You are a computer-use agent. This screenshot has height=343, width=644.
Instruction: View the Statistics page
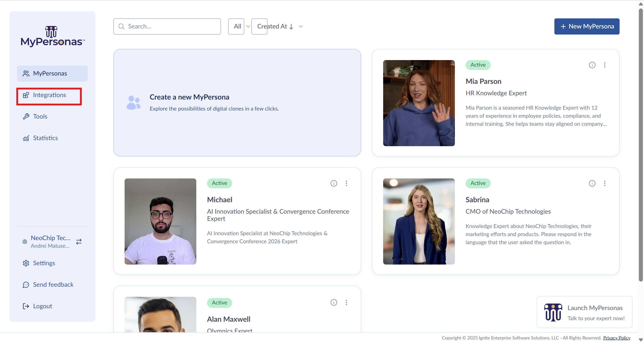52,138
